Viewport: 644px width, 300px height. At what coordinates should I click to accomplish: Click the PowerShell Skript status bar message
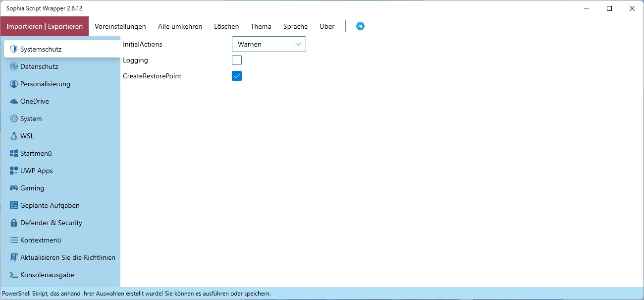[136, 294]
